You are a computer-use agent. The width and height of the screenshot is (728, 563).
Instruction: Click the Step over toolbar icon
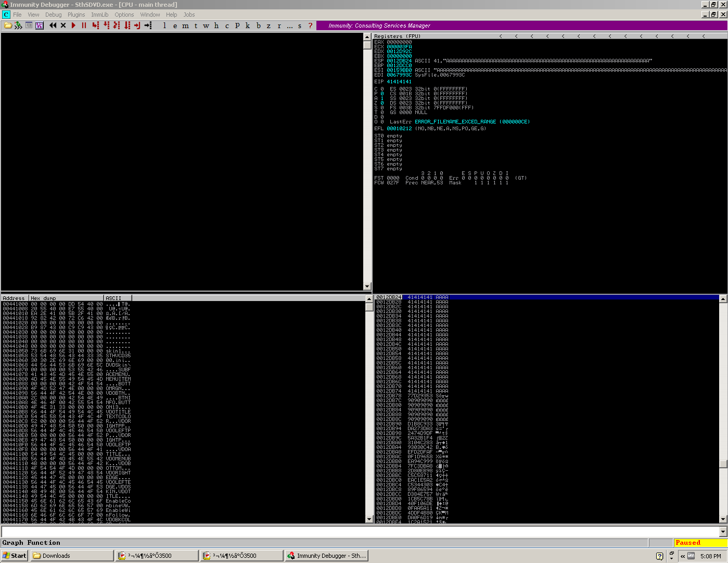tap(106, 25)
